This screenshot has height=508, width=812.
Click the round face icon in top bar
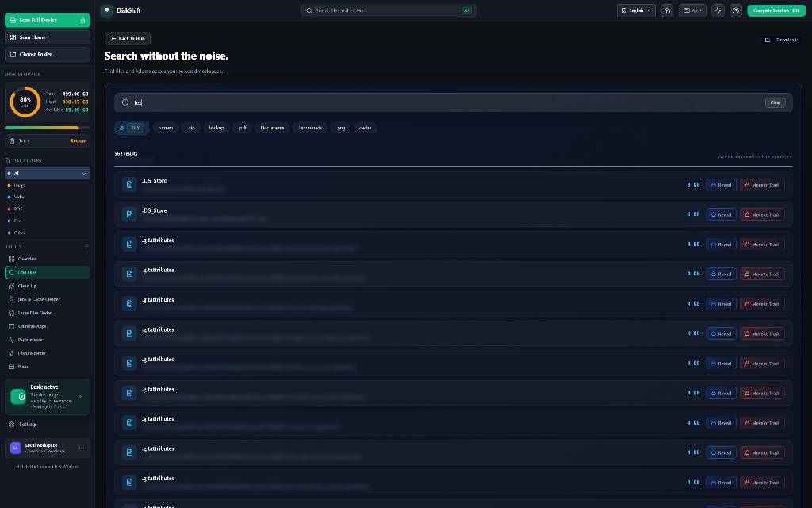(x=735, y=10)
